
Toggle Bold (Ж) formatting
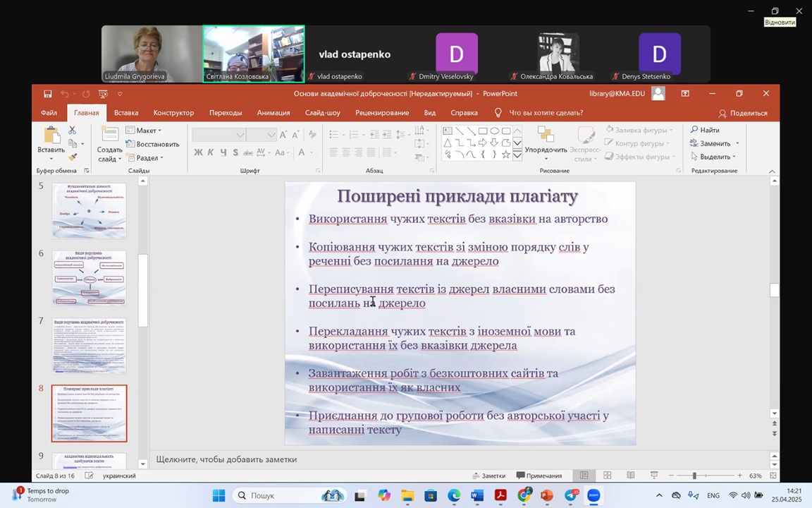click(198, 152)
